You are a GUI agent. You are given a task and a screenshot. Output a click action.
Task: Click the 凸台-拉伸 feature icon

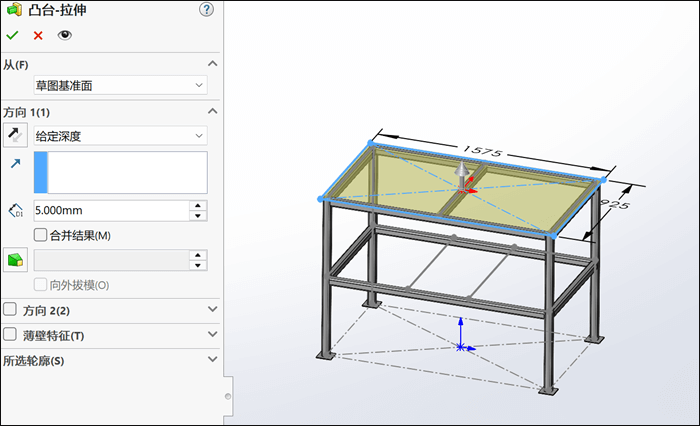click(14, 9)
